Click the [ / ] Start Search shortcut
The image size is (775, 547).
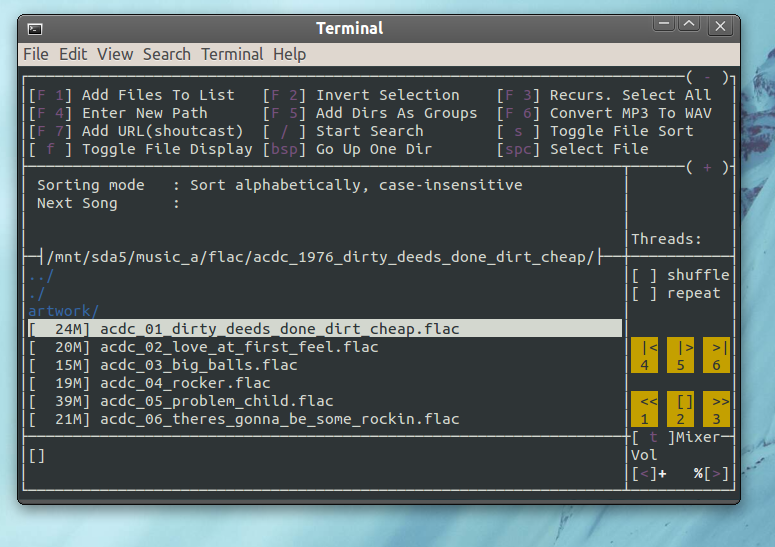[343, 131]
